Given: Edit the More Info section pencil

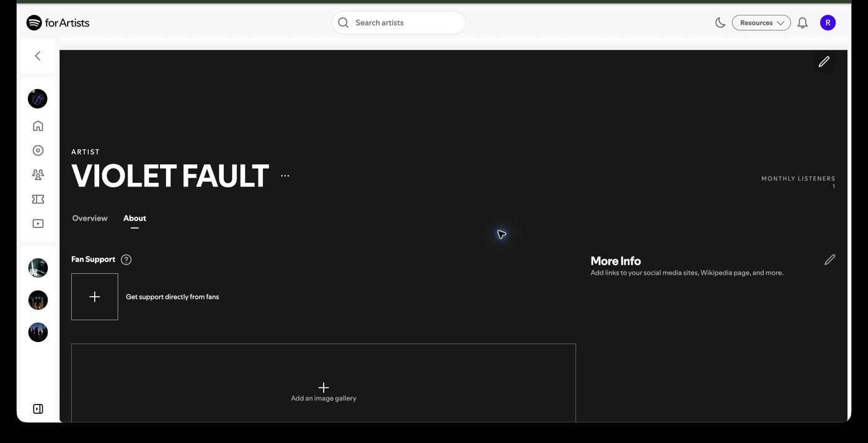Looking at the screenshot, I should (830, 260).
